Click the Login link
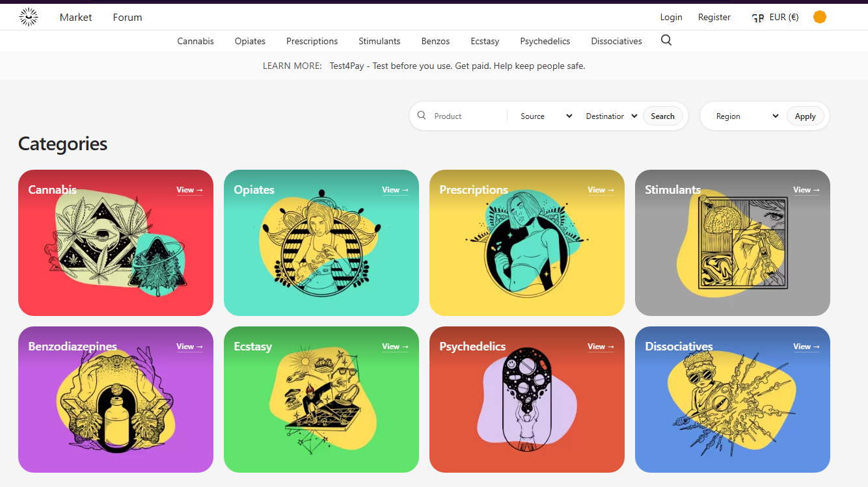Screen dimensions: 868x487 click(x=671, y=18)
